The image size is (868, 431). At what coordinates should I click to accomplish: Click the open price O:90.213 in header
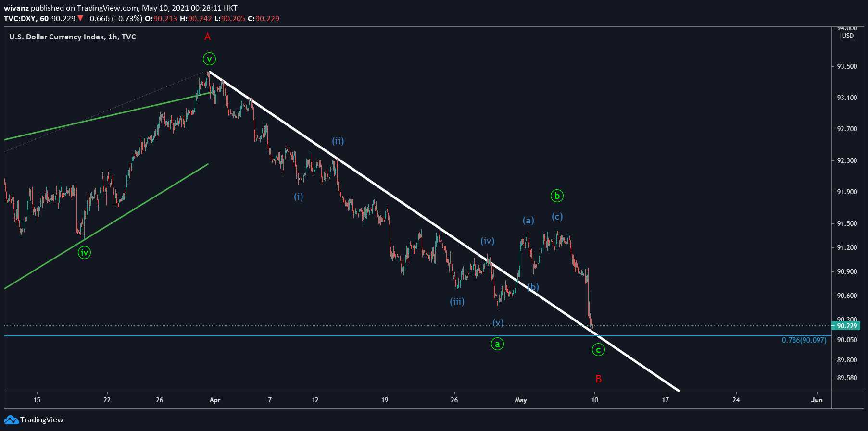(161, 19)
